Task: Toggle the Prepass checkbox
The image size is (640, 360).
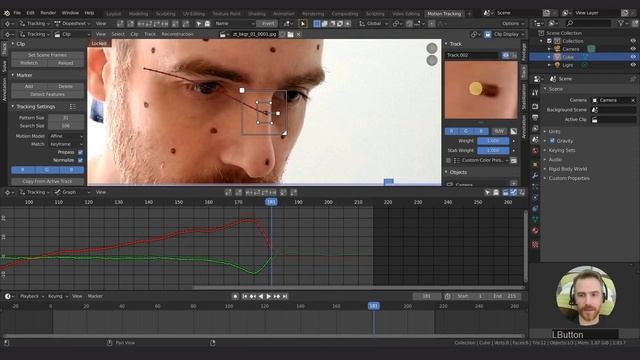Action: pyautogui.click(x=80, y=152)
